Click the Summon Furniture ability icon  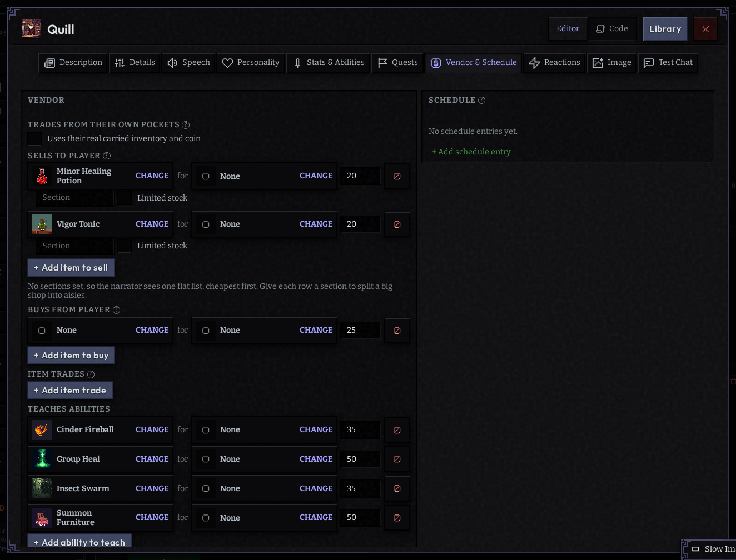[x=42, y=518]
